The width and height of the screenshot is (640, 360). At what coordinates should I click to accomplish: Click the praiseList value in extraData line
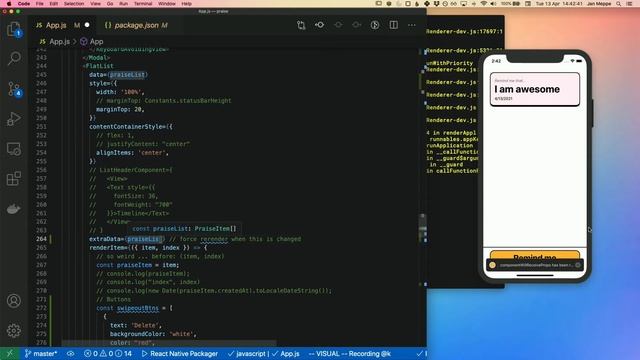pyautogui.click(x=144, y=239)
